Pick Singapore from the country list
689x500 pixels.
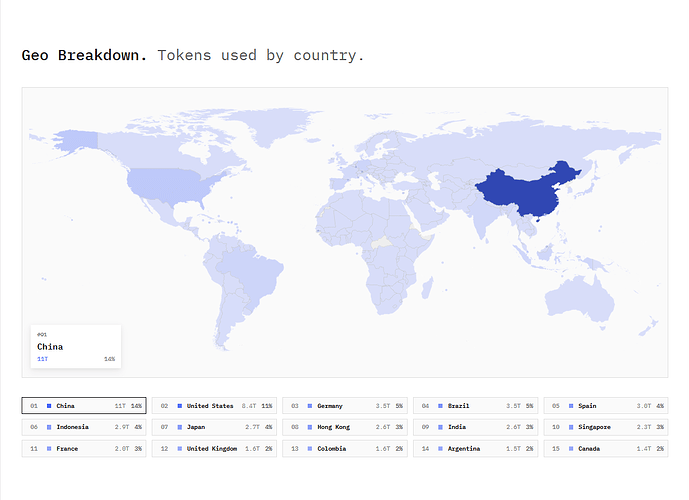(x=606, y=427)
